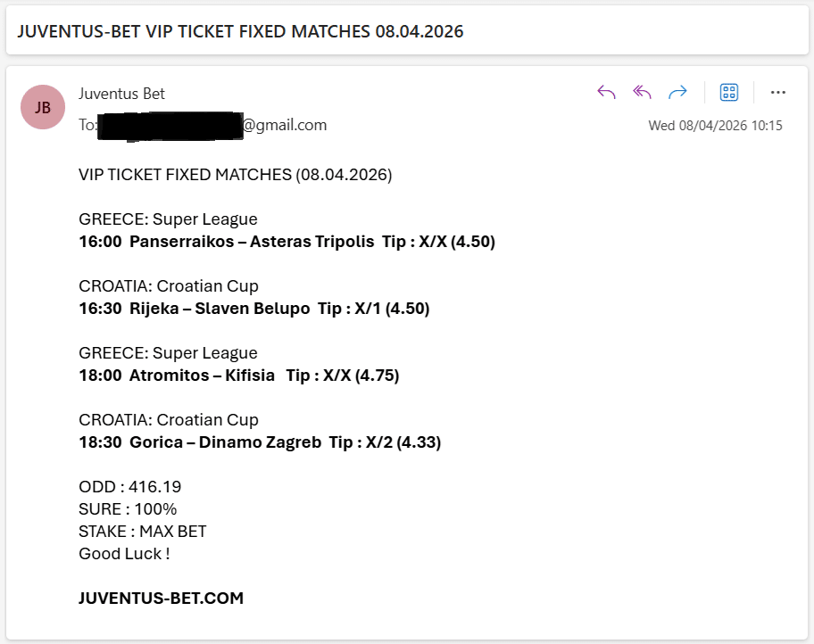Click the email subject header line
The image size is (814, 644).
coord(241,30)
